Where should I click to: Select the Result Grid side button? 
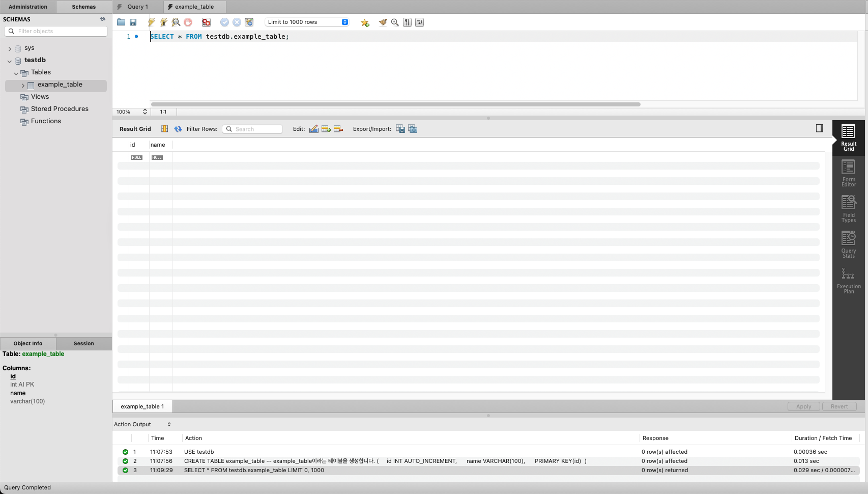point(848,138)
